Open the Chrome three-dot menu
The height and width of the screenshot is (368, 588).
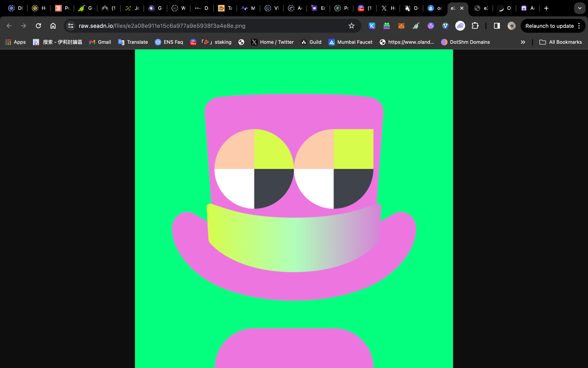579,26
